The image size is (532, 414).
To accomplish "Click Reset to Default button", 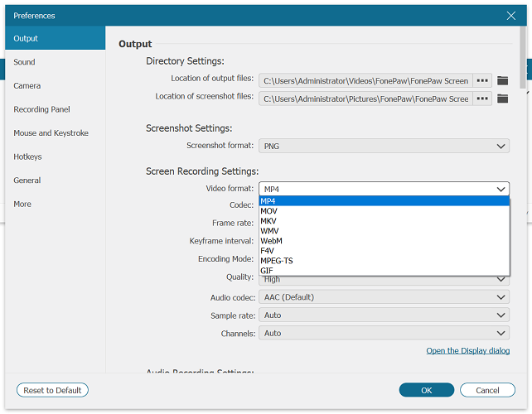I will (52, 390).
